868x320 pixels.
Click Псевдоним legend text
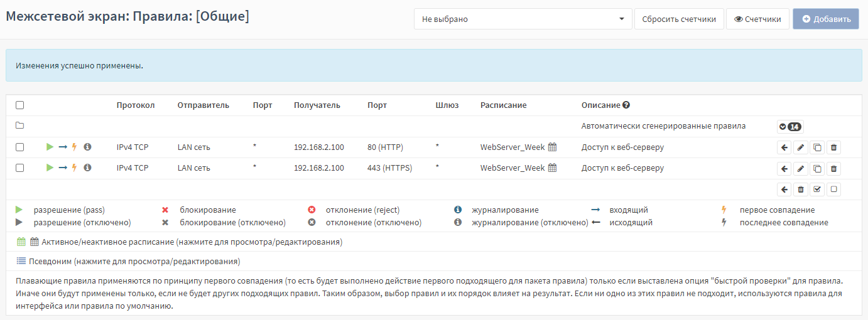coord(134,261)
